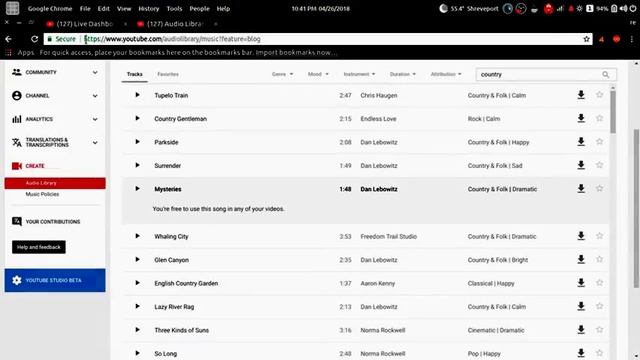Download the Country Gentleman track
Image resolution: width=640 pixels, height=360 pixels.
[581, 118]
